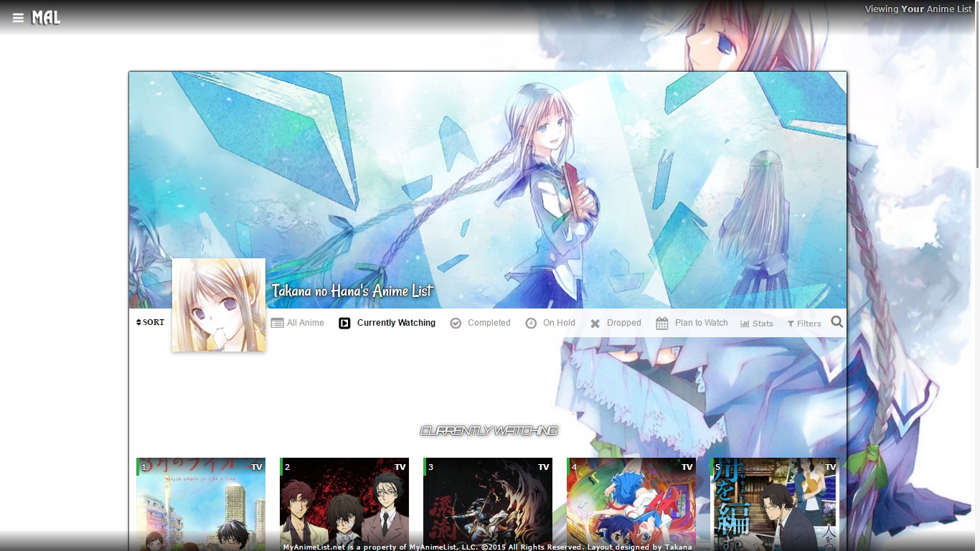Image resolution: width=980 pixels, height=551 pixels.
Task: Click the 'Viewing Your Anime List' text
Action: coord(918,9)
